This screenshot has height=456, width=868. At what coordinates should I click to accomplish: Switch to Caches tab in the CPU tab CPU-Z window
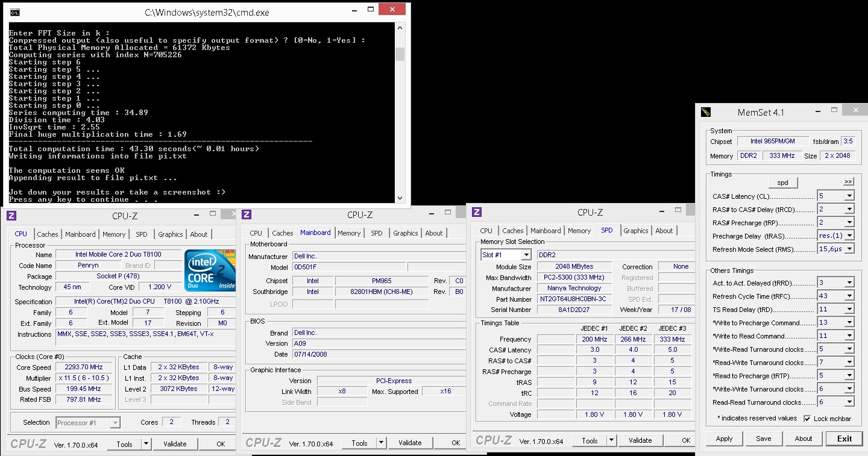48,234
